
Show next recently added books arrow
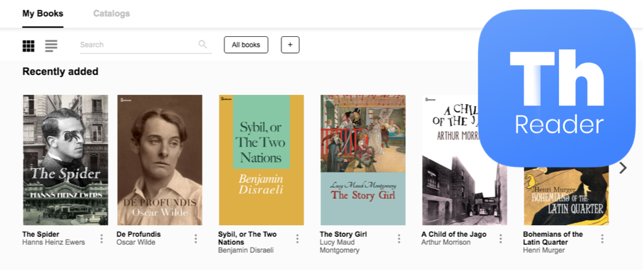coord(623,168)
